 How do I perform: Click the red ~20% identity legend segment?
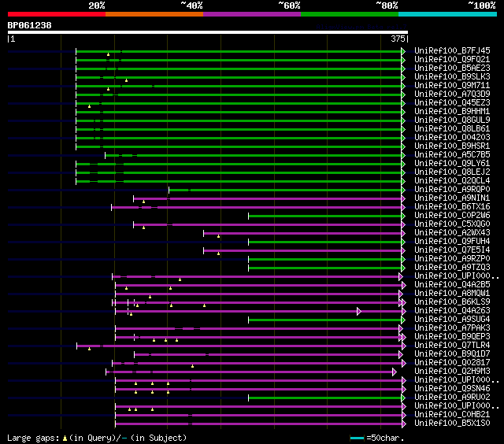[57, 14]
